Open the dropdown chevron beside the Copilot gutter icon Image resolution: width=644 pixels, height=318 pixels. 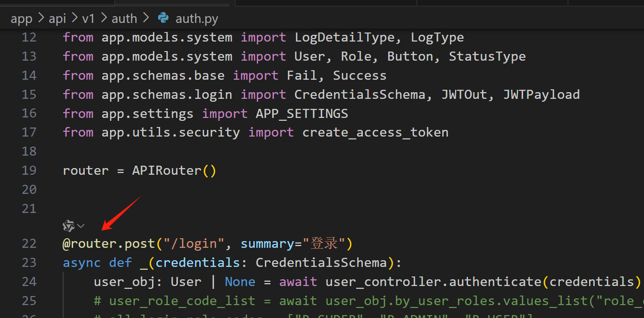80,225
